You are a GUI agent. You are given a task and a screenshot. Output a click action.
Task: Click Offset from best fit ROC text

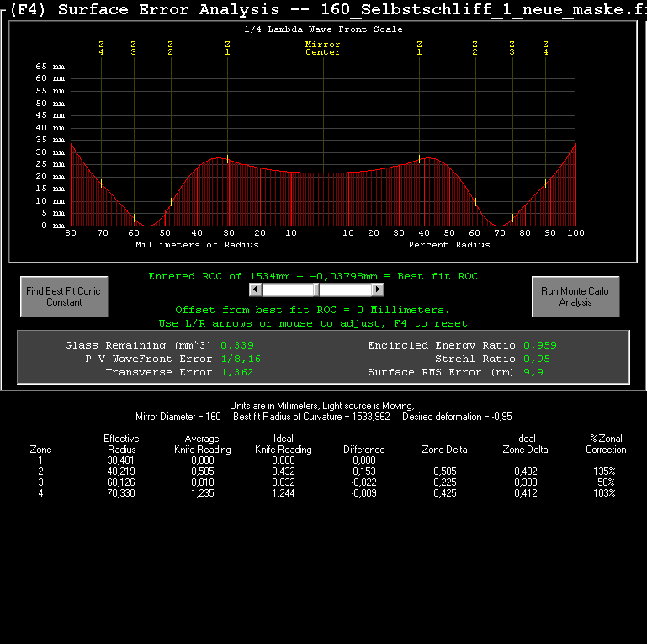[312, 310]
